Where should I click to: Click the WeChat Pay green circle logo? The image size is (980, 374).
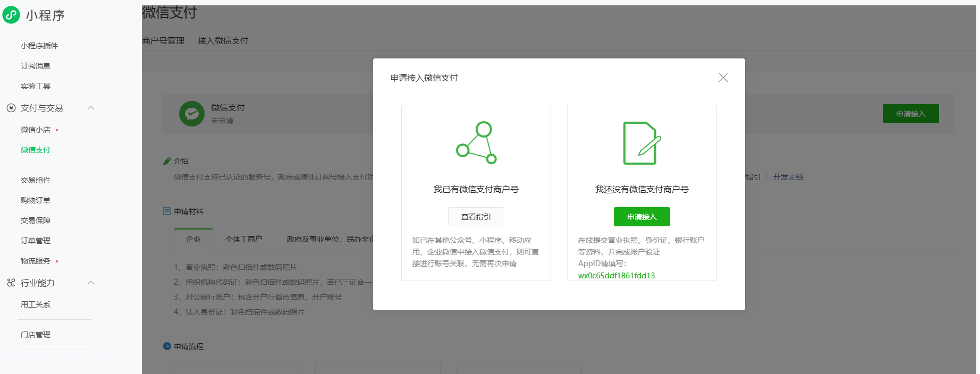coord(192,114)
